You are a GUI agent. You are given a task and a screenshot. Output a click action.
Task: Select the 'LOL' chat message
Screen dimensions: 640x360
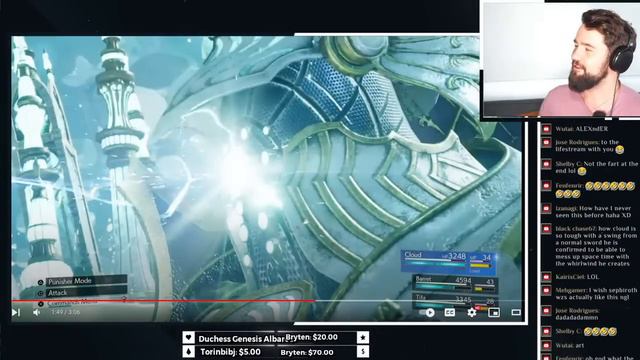pos(577,277)
